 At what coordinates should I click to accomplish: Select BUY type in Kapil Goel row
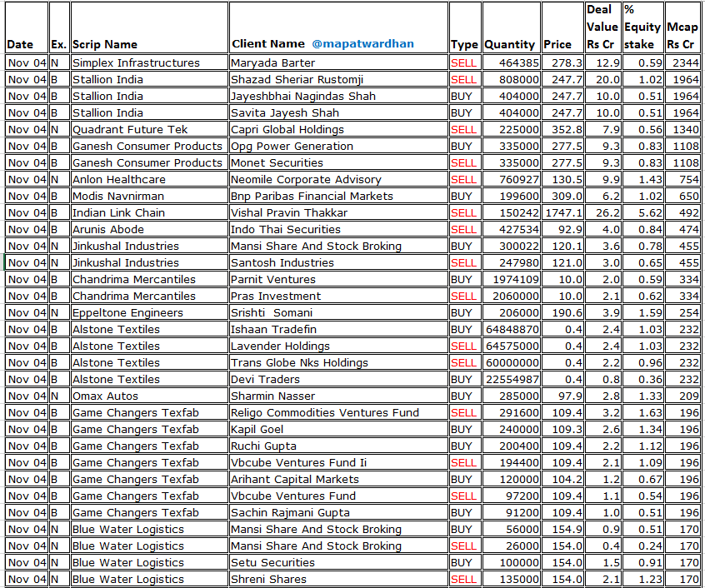click(x=465, y=429)
